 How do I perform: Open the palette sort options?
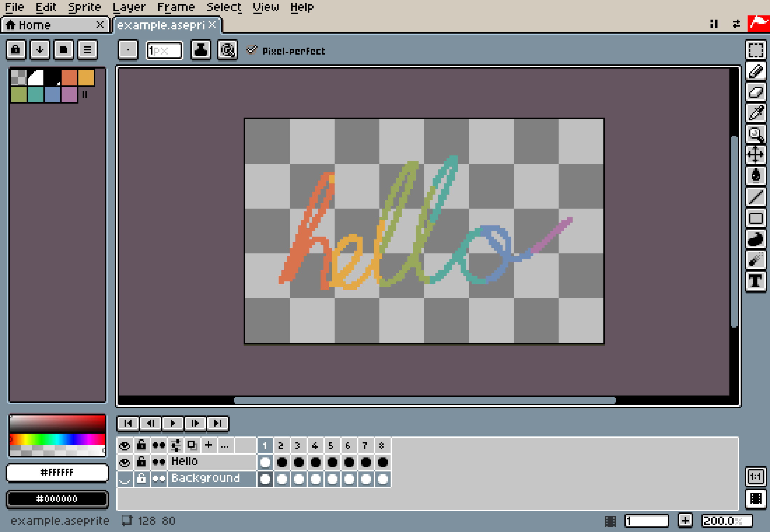click(40, 50)
